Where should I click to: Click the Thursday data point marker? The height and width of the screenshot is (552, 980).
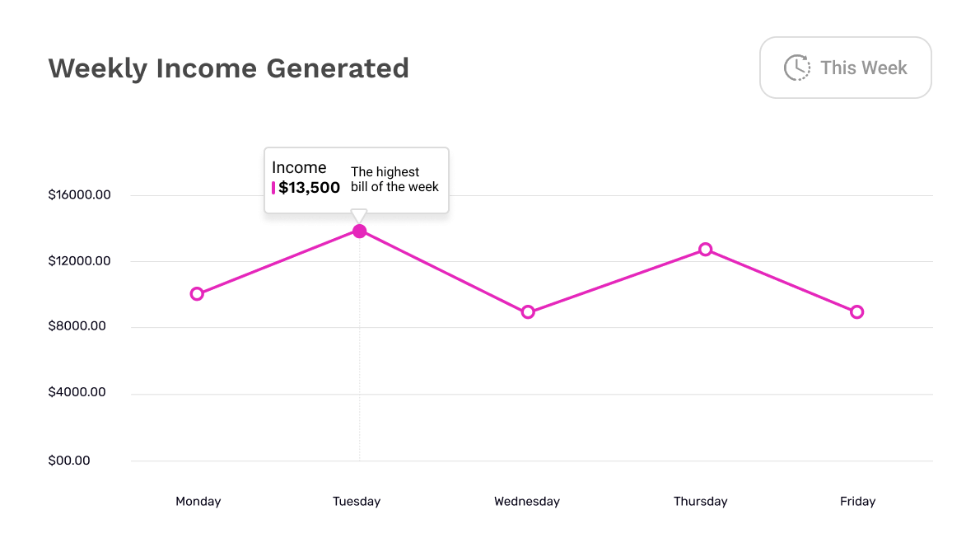coord(706,248)
